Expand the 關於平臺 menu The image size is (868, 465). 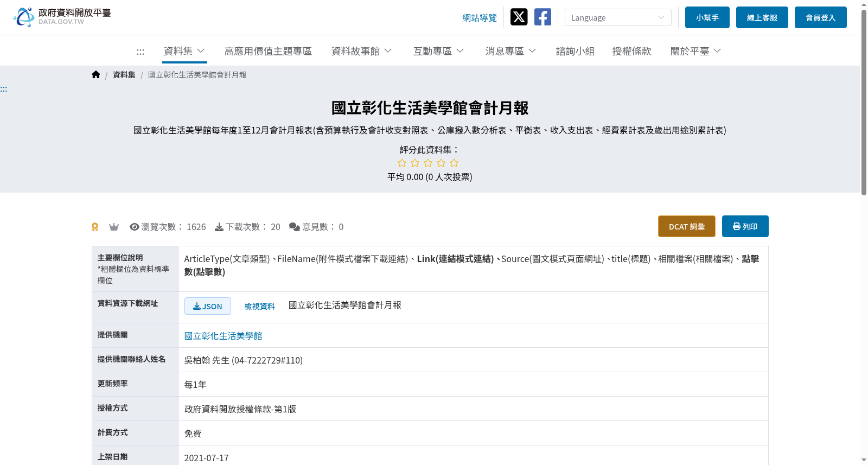695,51
